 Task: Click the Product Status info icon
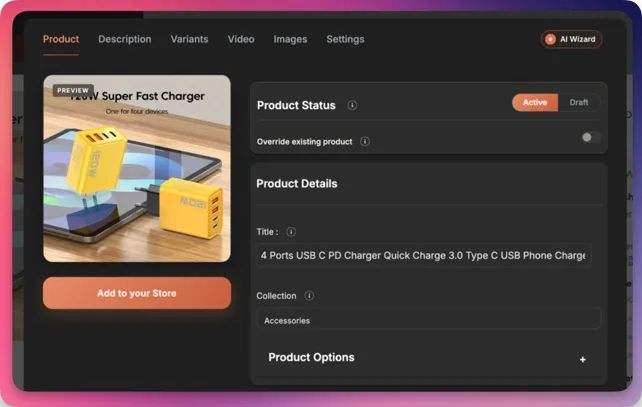(352, 105)
